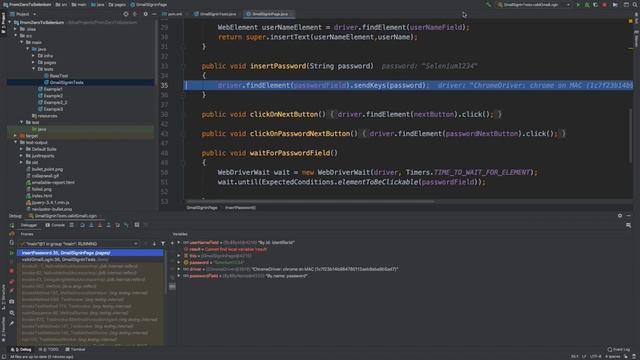Click the red Stop button in top toolbar
The image size is (640, 360).
coord(604,5)
